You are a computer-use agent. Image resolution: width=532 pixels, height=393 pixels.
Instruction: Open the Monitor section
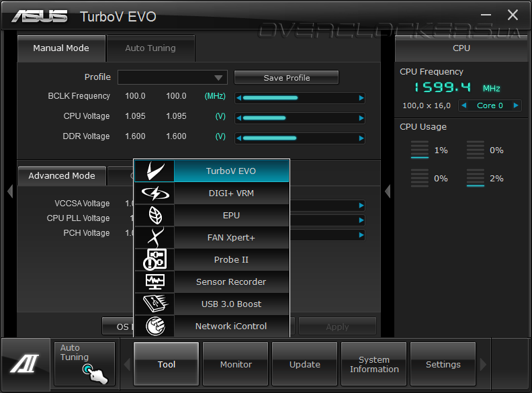click(236, 364)
